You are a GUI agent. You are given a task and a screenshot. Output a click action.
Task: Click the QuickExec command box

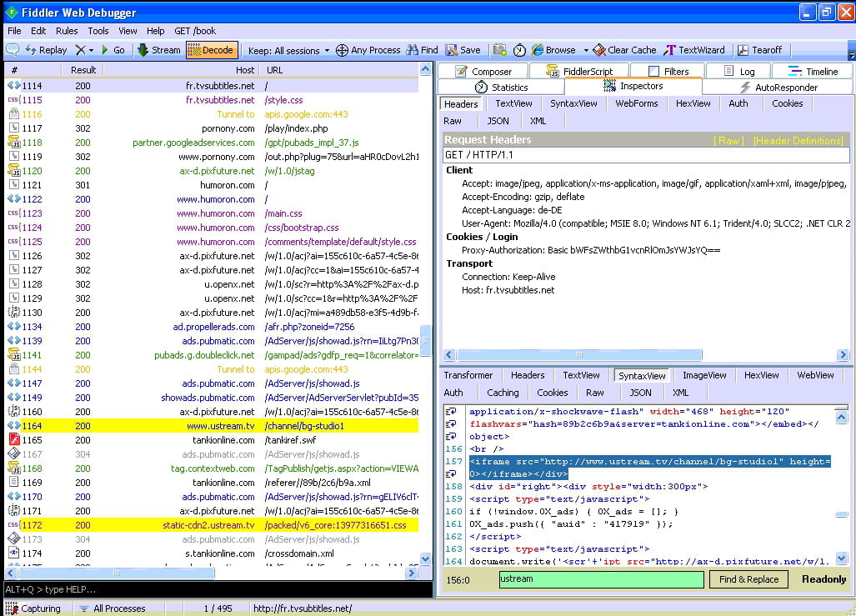click(x=218, y=589)
